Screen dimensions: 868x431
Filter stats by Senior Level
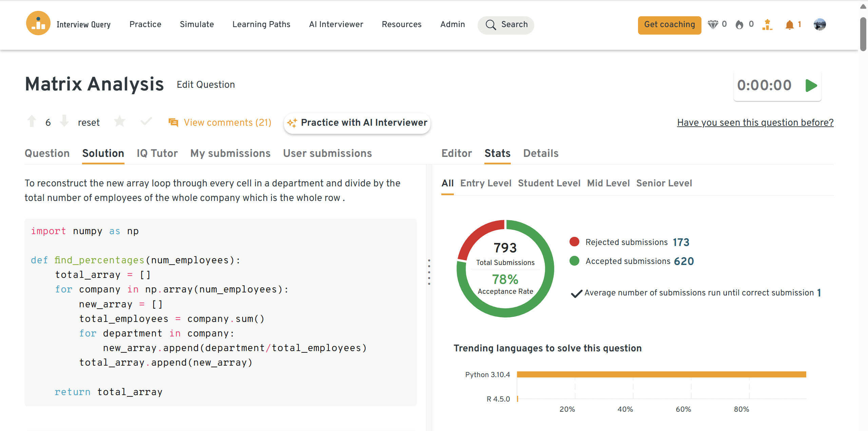[664, 183]
